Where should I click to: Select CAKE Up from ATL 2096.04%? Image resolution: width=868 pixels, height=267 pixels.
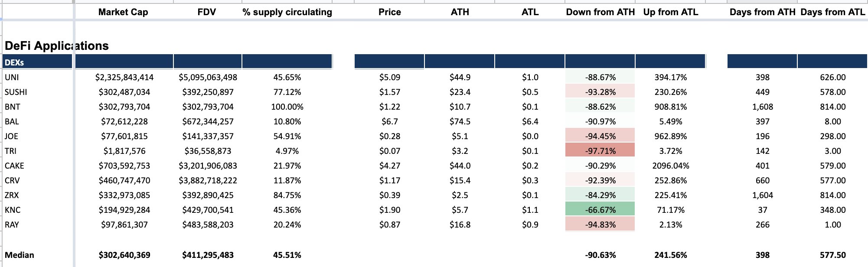671,166
